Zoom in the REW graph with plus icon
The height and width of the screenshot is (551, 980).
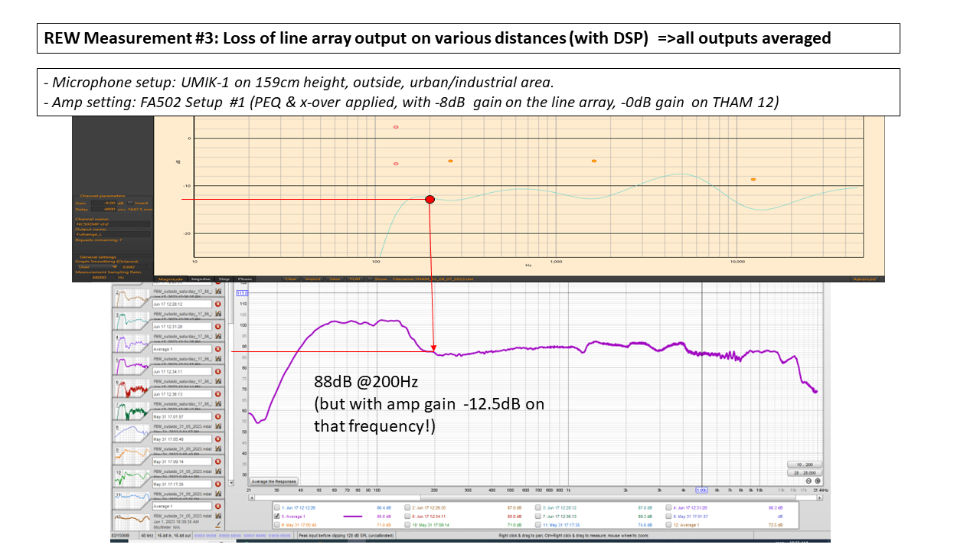point(818,481)
